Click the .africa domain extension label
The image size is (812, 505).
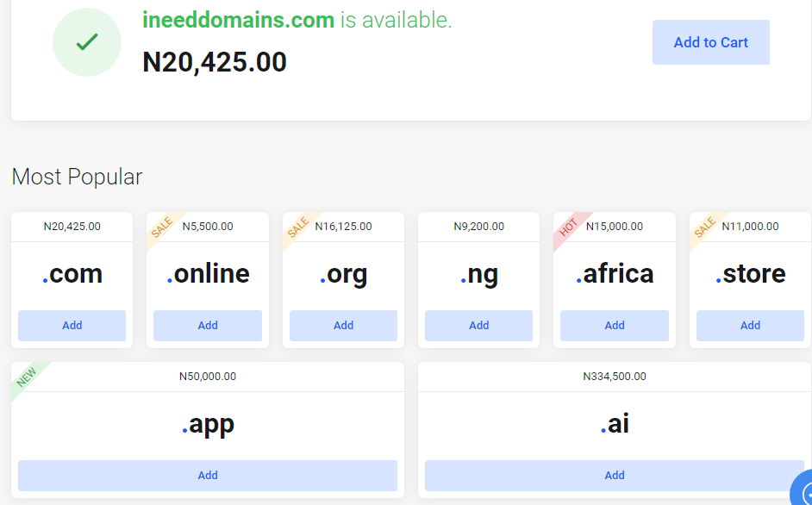pos(615,274)
